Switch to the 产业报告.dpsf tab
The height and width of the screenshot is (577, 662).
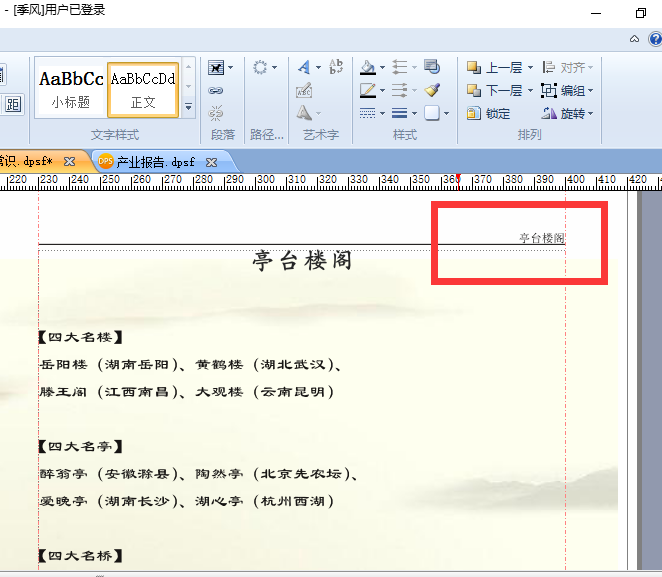click(155, 162)
